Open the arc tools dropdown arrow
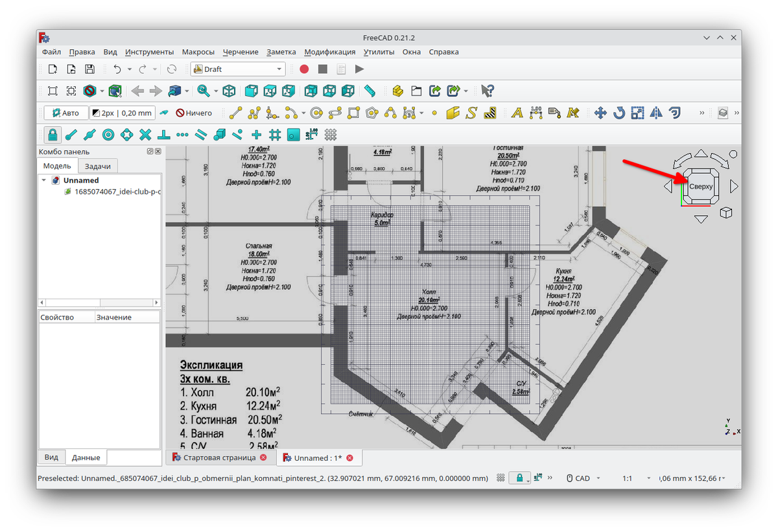 click(303, 113)
